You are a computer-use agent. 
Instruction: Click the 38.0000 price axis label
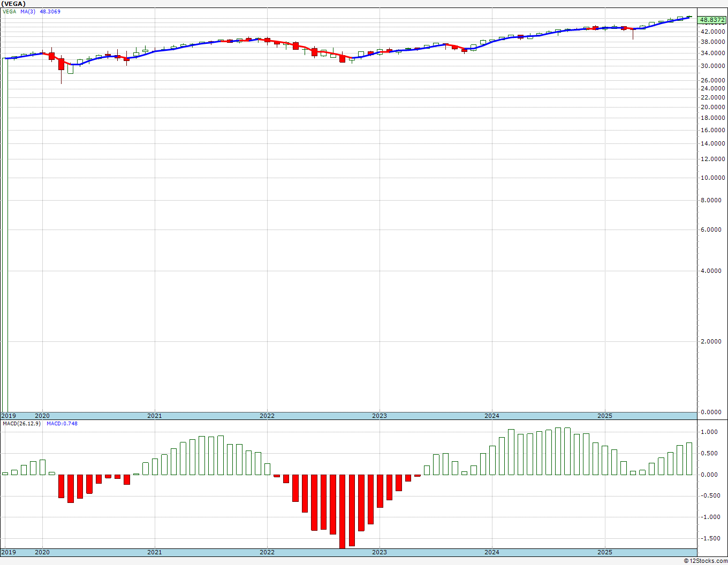tap(712, 42)
